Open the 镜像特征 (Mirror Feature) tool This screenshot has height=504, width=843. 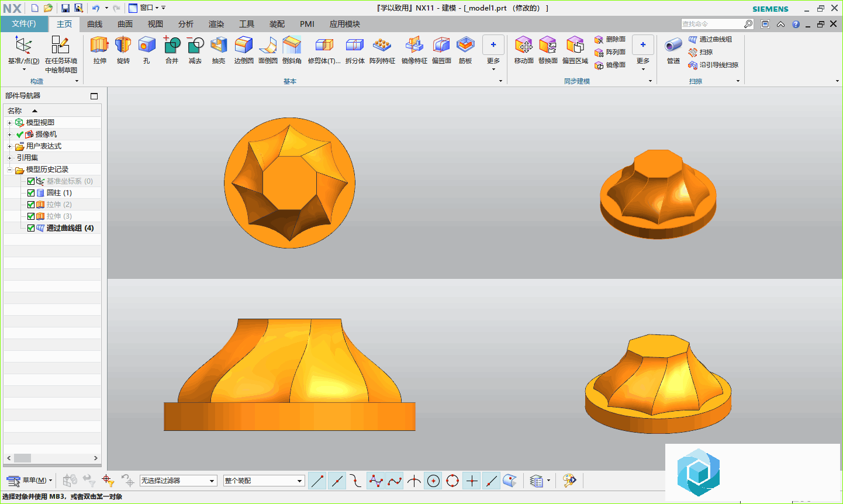point(414,50)
